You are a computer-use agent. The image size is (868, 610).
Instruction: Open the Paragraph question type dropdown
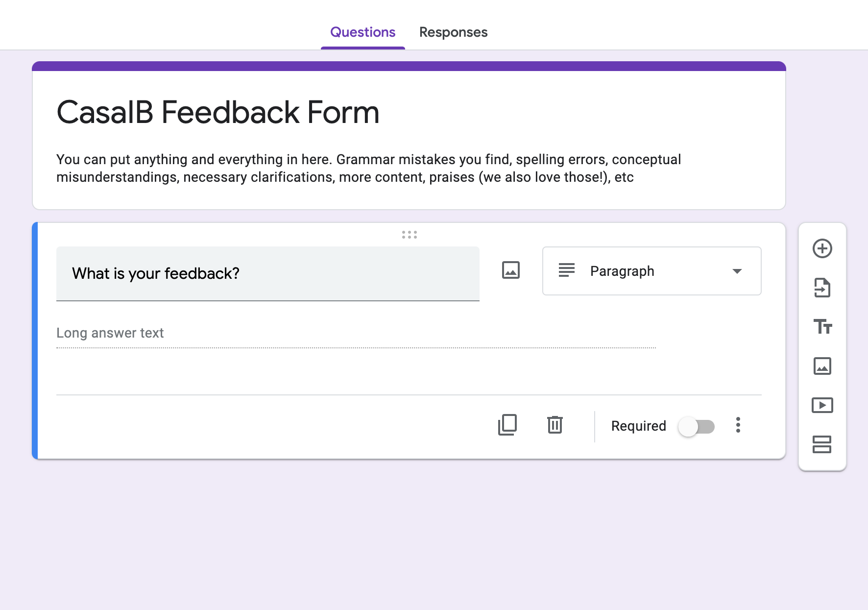(x=651, y=271)
